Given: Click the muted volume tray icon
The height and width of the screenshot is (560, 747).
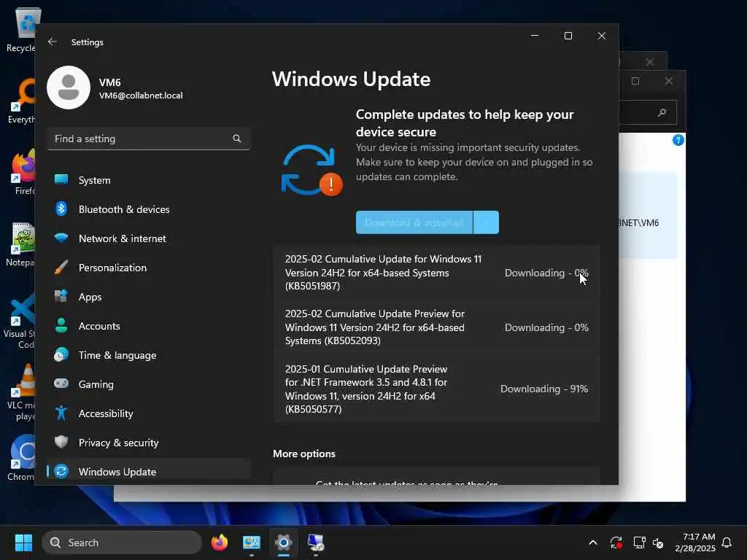Looking at the screenshot, I should click(x=659, y=542).
